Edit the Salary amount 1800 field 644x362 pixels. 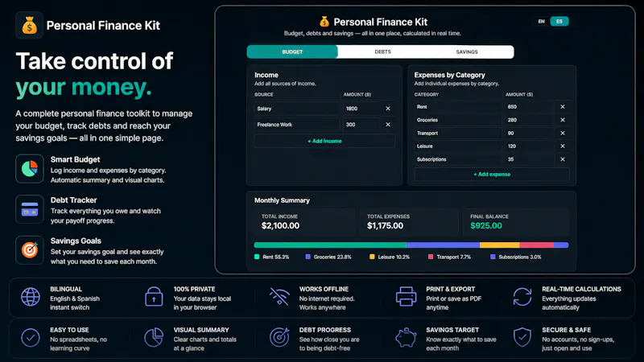pos(361,109)
